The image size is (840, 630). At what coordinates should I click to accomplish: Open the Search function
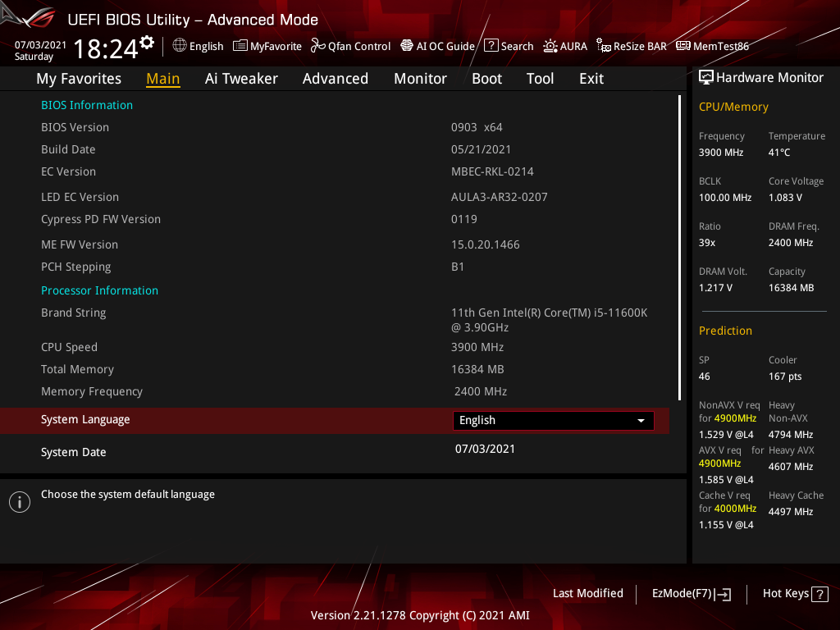(x=509, y=46)
